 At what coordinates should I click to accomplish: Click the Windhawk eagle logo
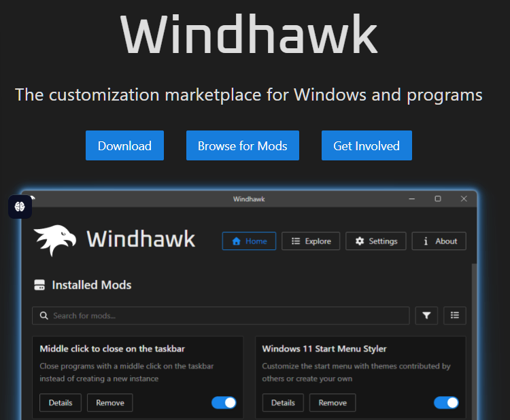pos(55,240)
